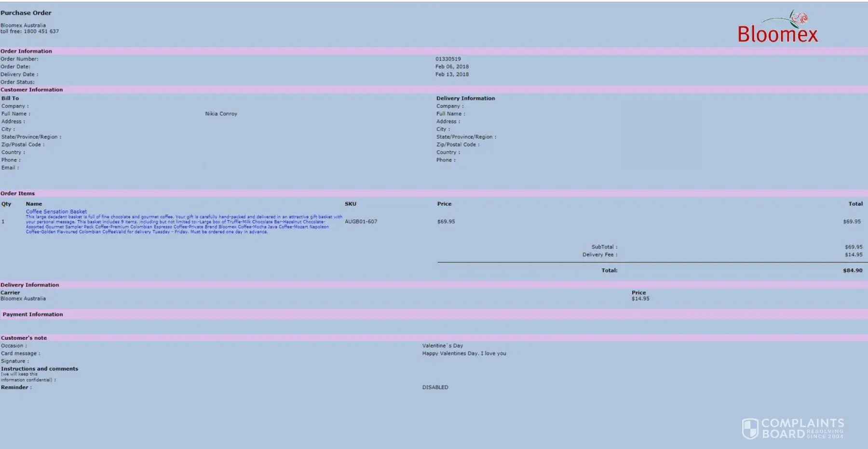Click the Qty column header
868x449 pixels.
click(x=6, y=204)
